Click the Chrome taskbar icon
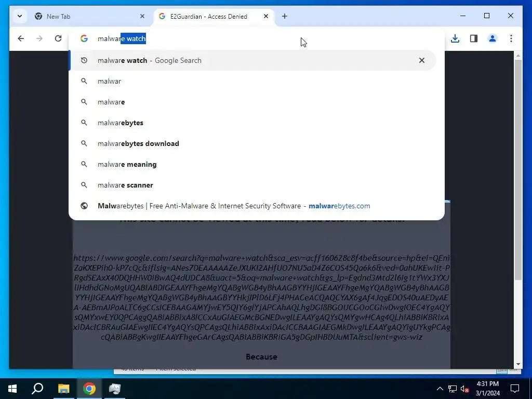 point(89,389)
